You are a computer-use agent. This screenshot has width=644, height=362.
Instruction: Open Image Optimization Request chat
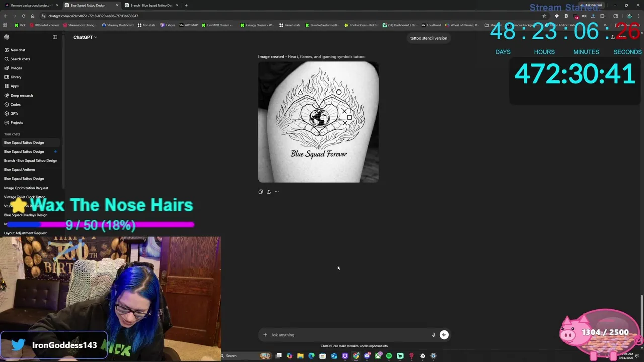coord(30,188)
